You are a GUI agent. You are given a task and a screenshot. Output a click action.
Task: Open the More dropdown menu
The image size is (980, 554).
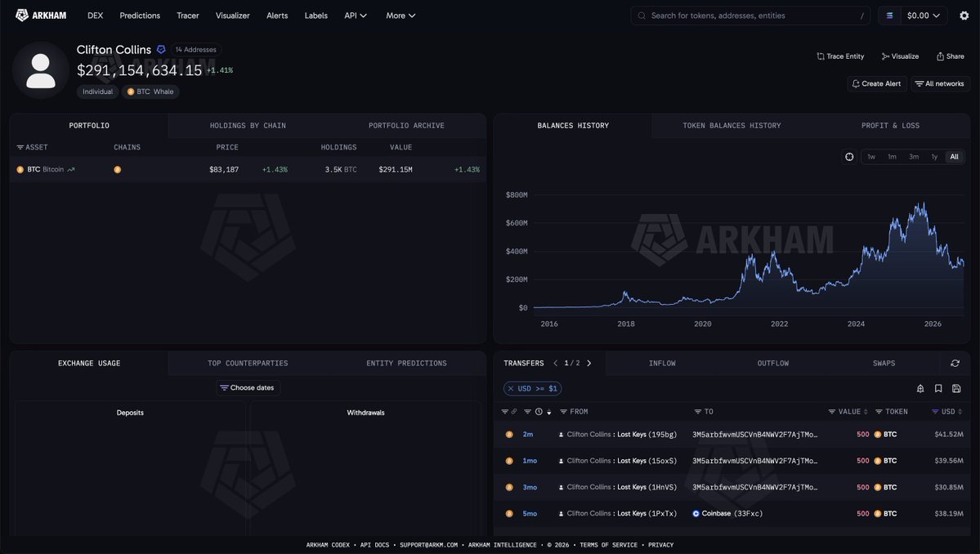401,16
